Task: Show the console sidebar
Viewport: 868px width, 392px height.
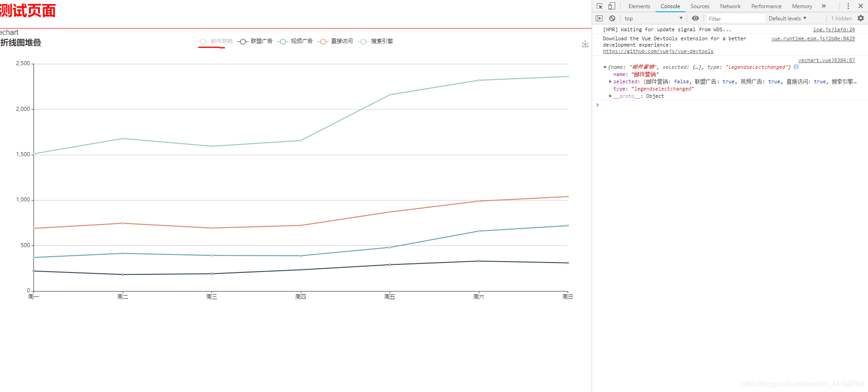Action: click(x=599, y=19)
